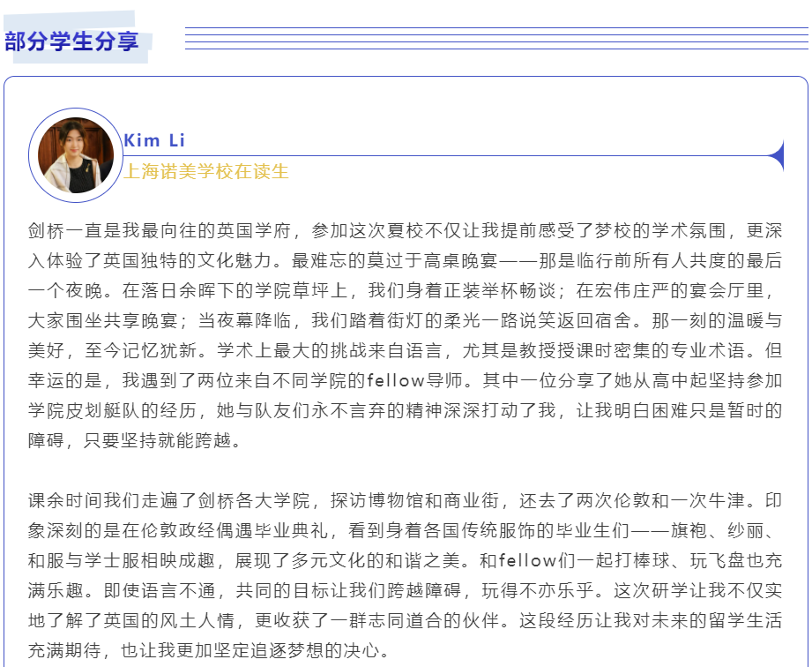
Task: Click the paragraph starting with '课余时间我们走遍了剑桥各大学院'
Action: [405, 576]
